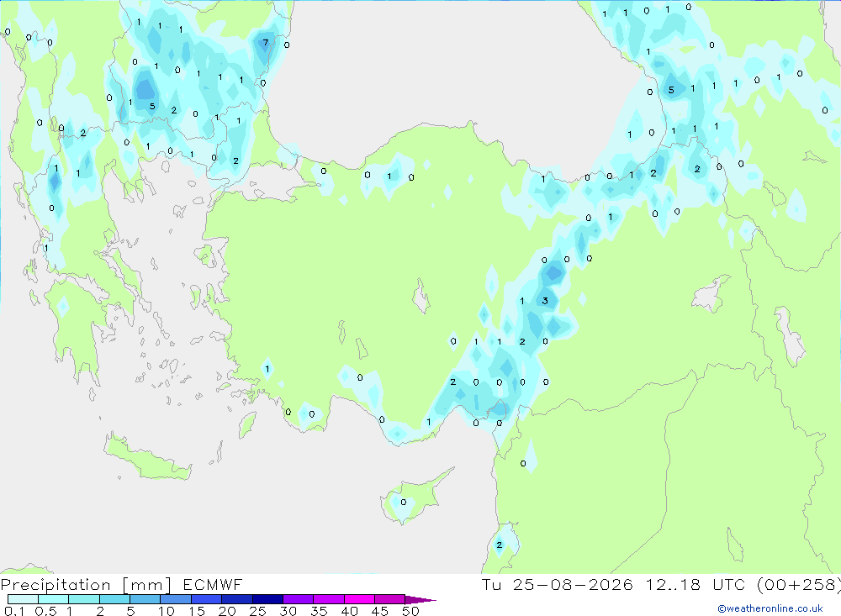Click the legend label "40"
This screenshot has height=616, width=841.
[x=349, y=611]
